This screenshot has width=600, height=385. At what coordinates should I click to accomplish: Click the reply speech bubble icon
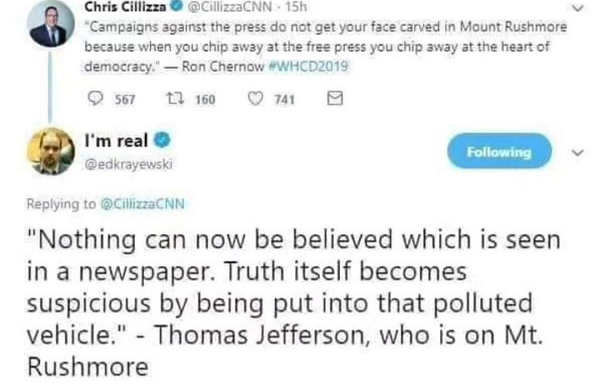point(95,98)
